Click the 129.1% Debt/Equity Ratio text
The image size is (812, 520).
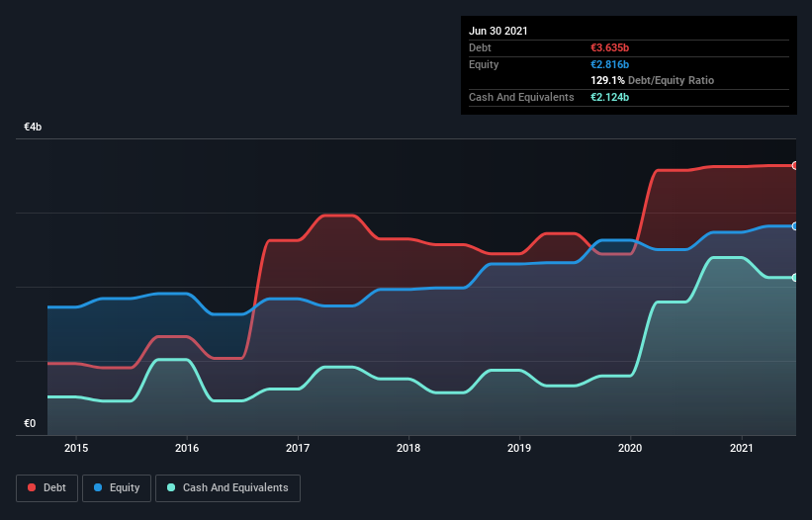(x=652, y=80)
